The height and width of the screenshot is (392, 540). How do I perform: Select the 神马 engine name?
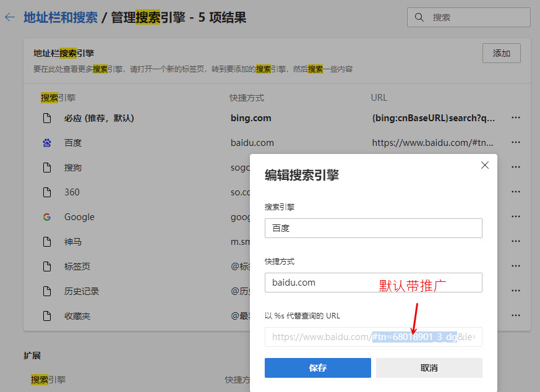[x=73, y=242]
